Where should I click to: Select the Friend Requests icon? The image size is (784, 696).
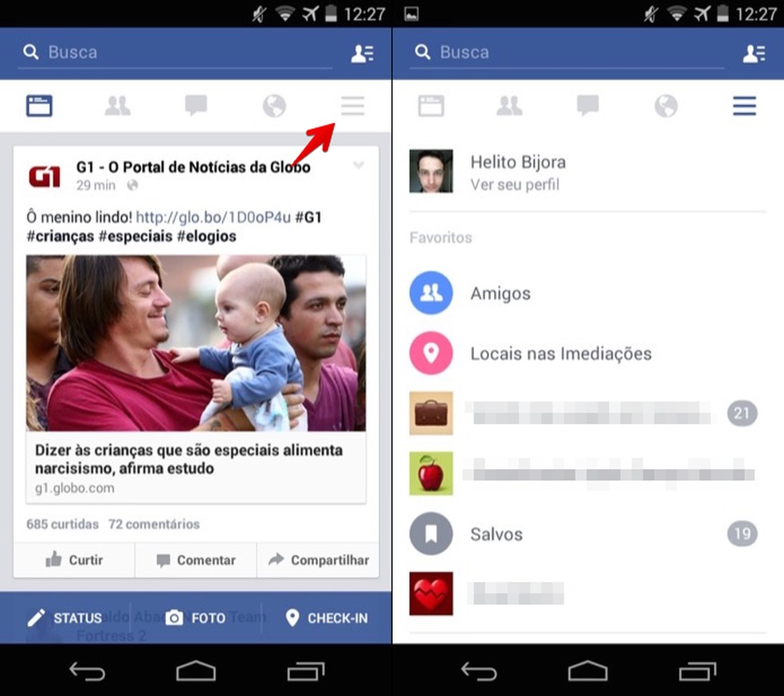(117, 105)
